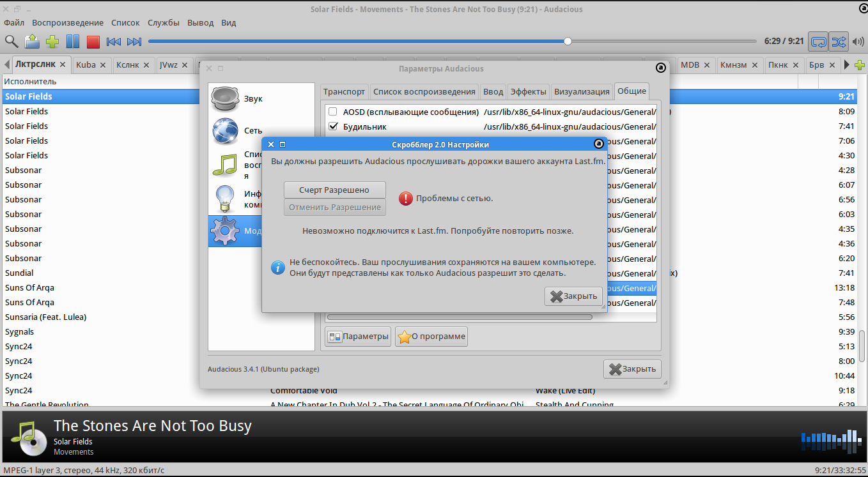The image size is (868, 477).
Task: Open the Список menu
Action: tap(125, 22)
